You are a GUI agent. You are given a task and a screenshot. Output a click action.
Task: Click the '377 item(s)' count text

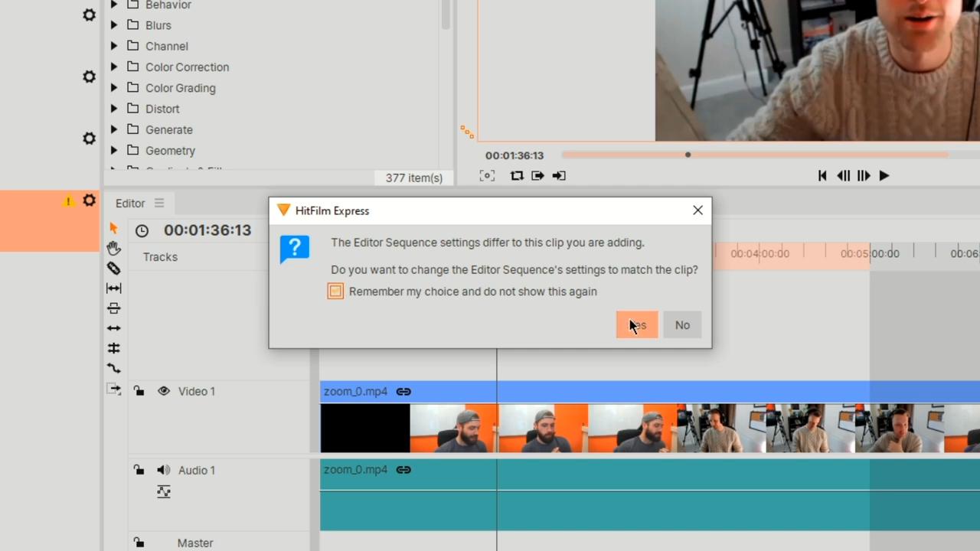tap(414, 178)
